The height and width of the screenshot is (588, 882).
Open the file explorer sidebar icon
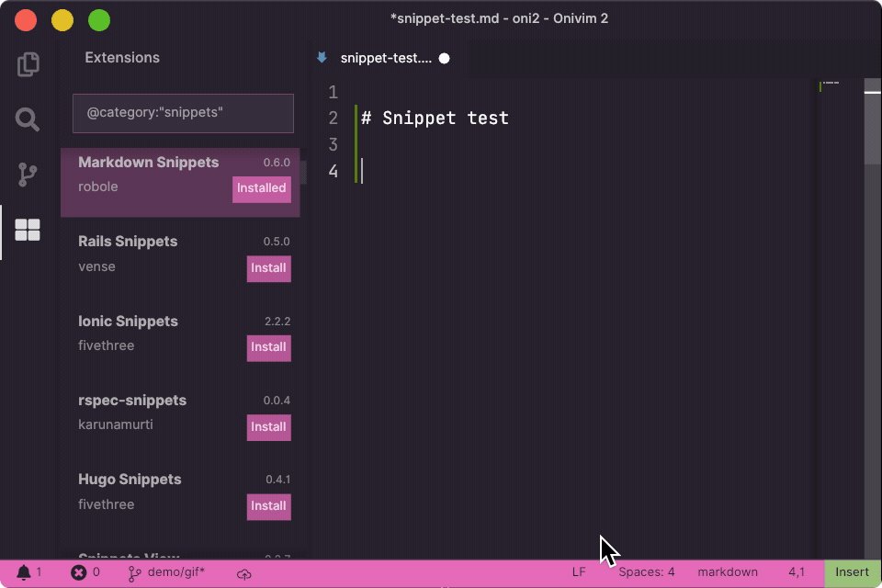point(28,64)
